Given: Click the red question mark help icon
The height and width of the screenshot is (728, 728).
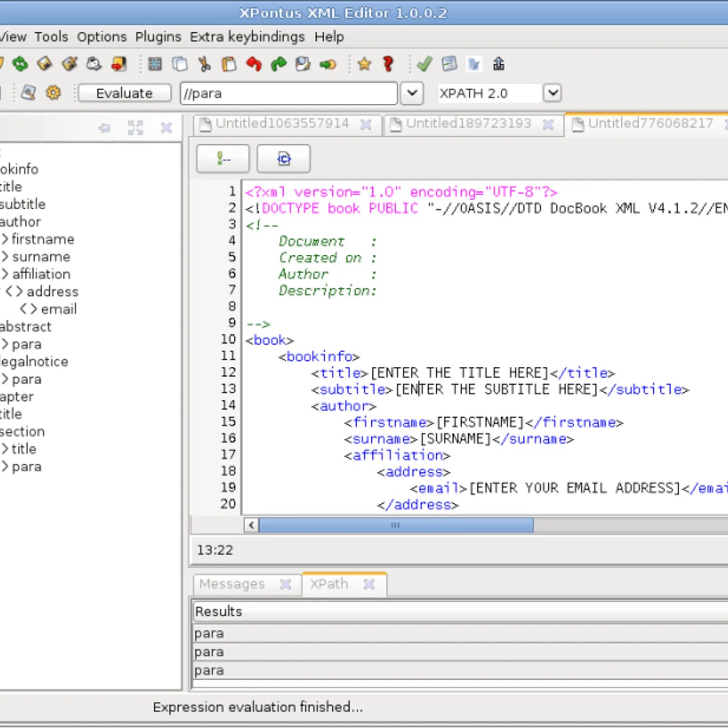Looking at the screenshot, I should [x=388, y=64].
